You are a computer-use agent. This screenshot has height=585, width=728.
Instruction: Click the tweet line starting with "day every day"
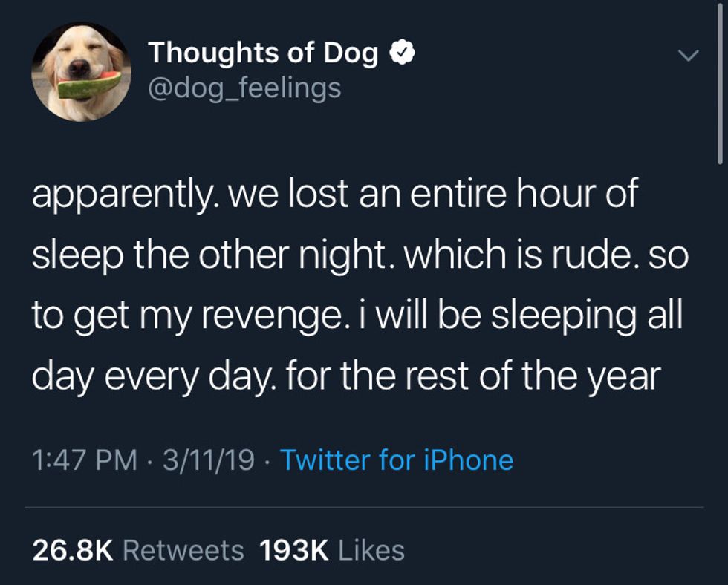346,376
